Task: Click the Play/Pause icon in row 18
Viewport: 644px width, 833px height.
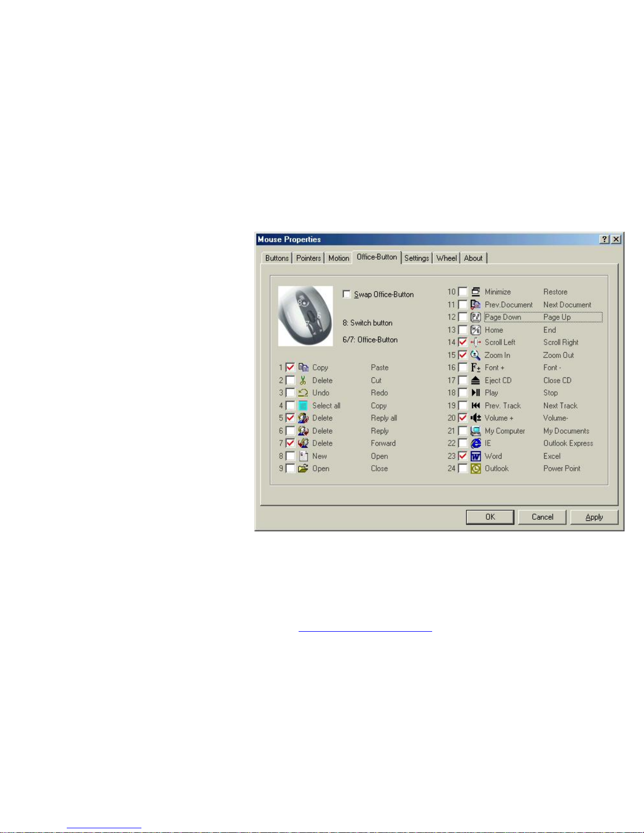Action: [476, 393]
